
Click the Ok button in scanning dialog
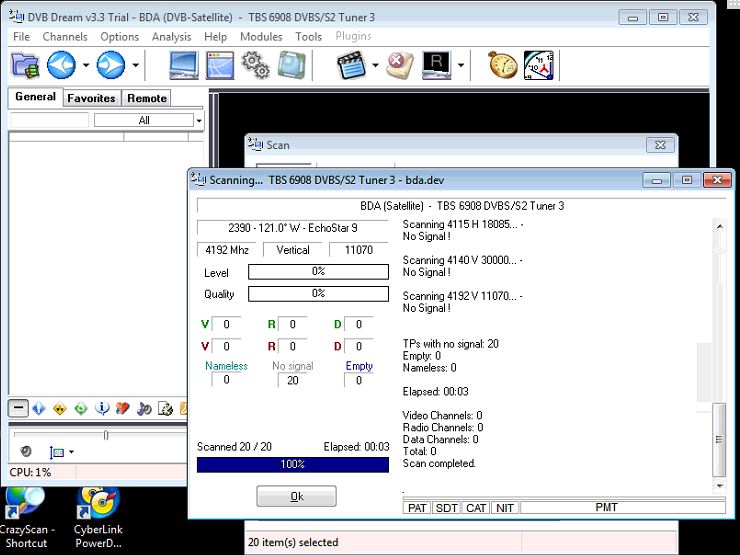coord(296,496)
